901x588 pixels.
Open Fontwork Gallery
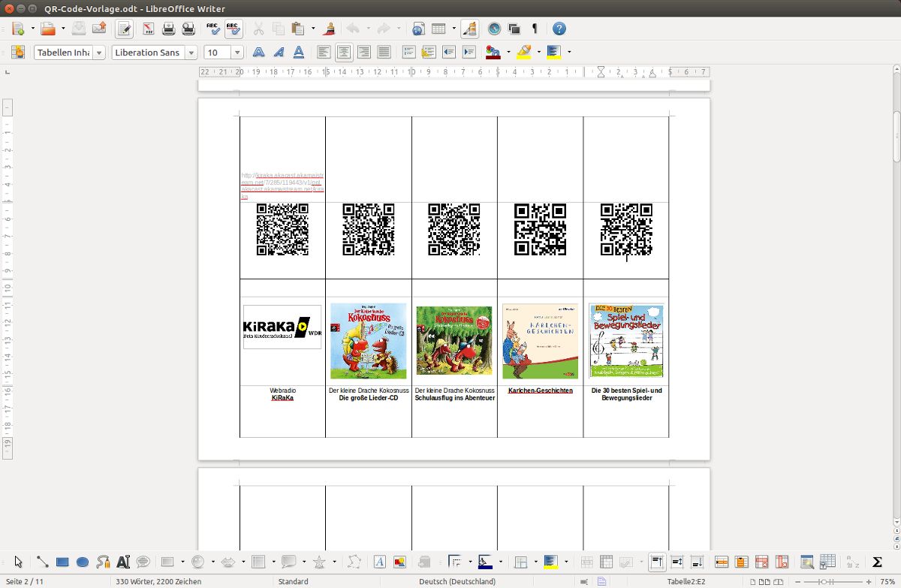(x=379, y=561)
